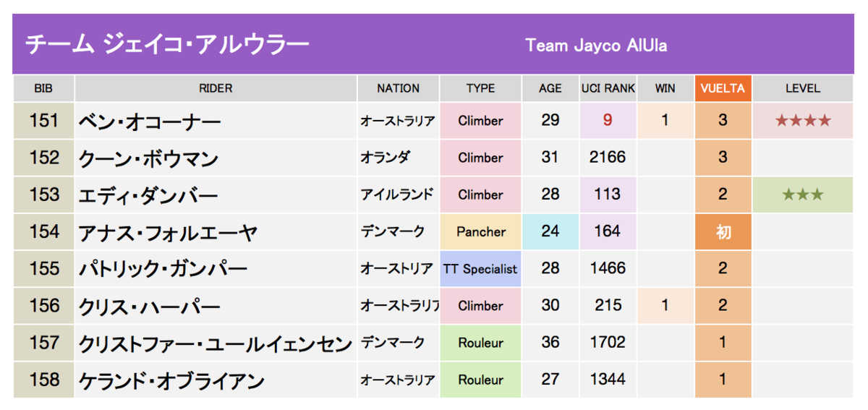The image size is (868, 410).
Task: Select age 24 highlighted cell
Action: [x=550, y=232]
